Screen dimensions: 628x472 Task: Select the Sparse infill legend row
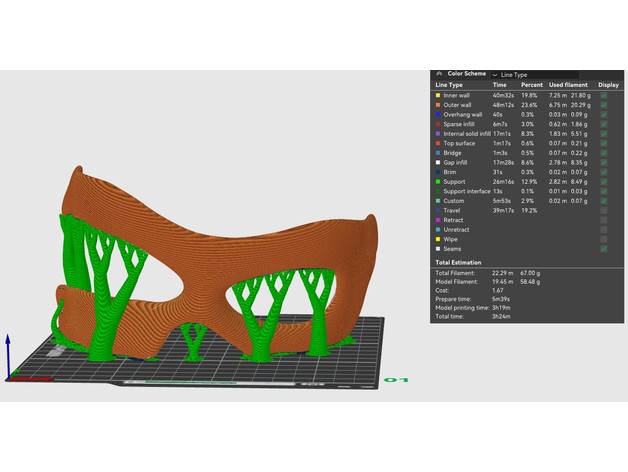click(463, 123)
